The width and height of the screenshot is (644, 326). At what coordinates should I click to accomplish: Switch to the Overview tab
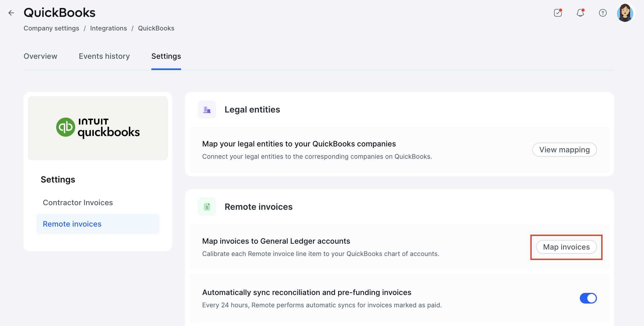click(40, 56)
